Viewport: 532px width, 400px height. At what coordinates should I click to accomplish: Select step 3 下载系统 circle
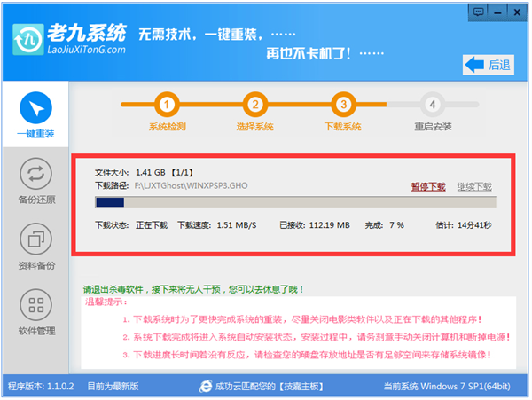pos(342,105)
